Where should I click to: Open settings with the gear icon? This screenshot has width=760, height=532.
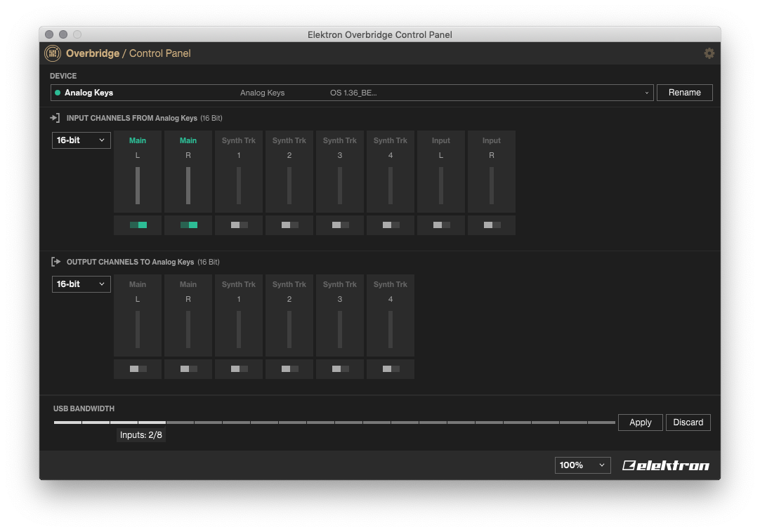[709, 53]
